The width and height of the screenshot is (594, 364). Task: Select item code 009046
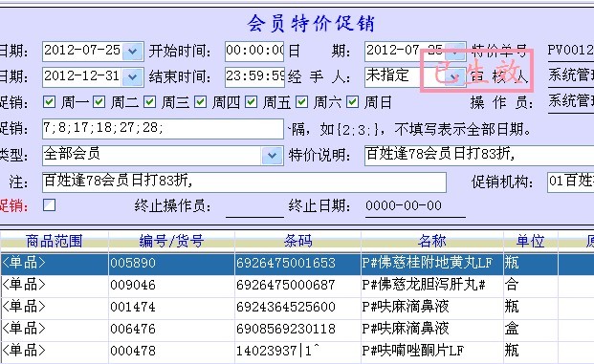coord(133,285)
